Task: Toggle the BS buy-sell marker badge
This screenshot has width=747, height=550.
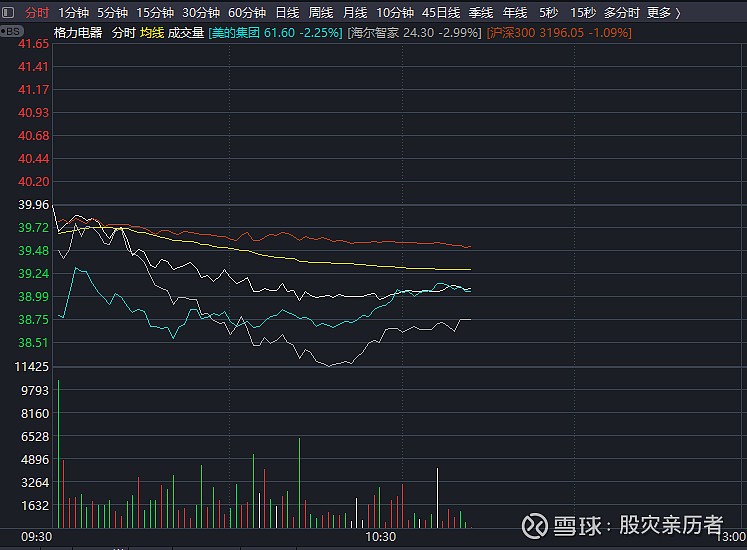Action: (x=11, y=32)
